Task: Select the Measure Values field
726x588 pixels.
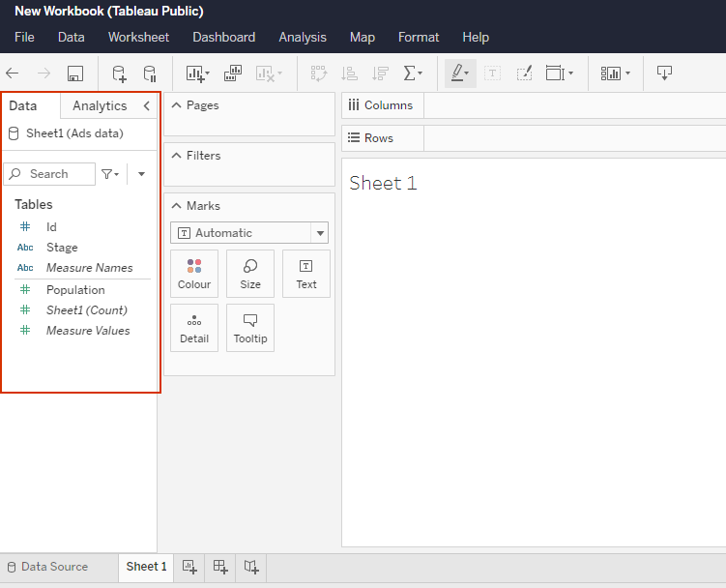Action: 88,331
